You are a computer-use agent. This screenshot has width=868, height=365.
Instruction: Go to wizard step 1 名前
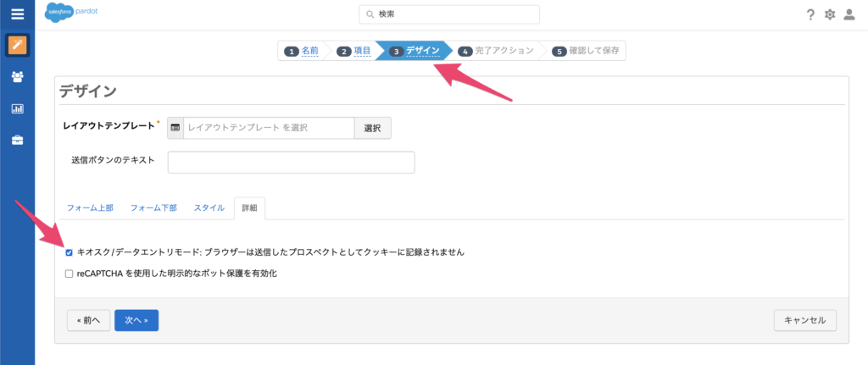tap(302, 51)
